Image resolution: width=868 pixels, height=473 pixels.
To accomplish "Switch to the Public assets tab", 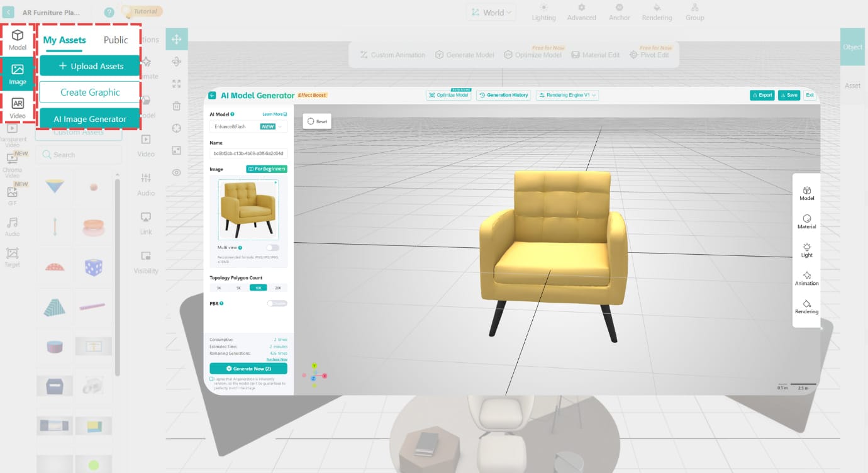I will (x=116, y=40).
